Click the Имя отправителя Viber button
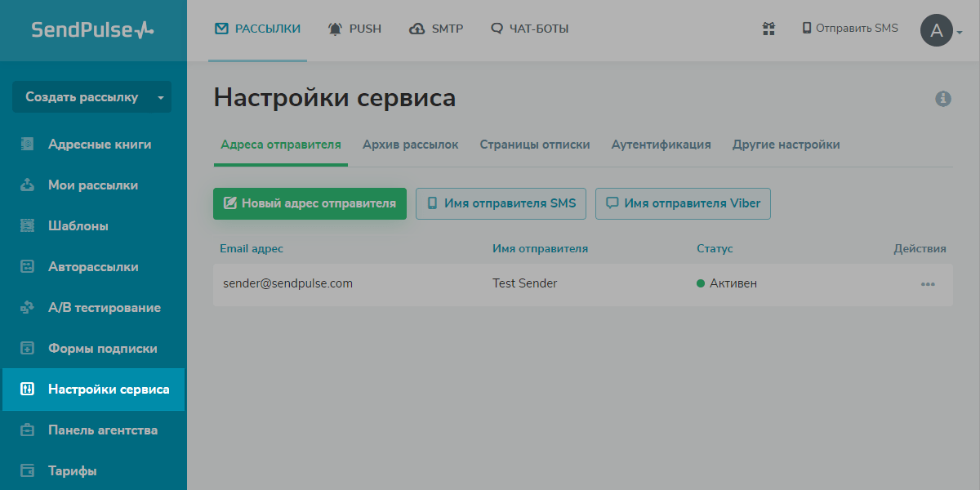This screenshot has width=980, height=490. tap(683, 203)
